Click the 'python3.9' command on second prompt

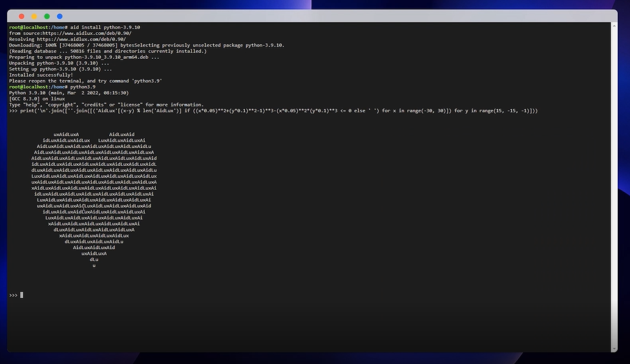83,86
